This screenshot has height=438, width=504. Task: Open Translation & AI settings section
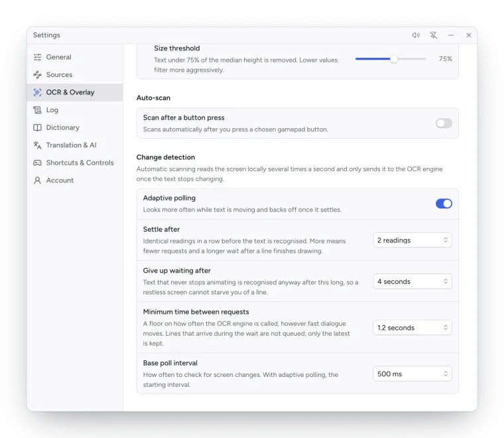pyautogui.click(x=74, y=145)
